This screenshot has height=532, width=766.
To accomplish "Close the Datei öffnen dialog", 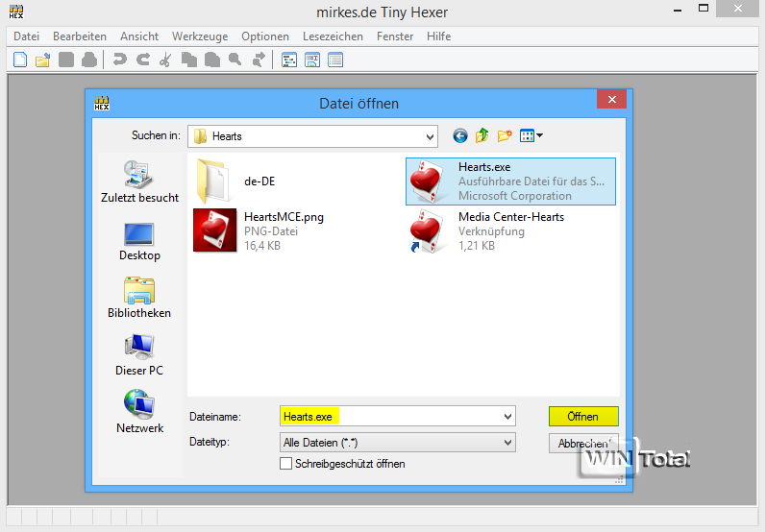I will [611, 100].
